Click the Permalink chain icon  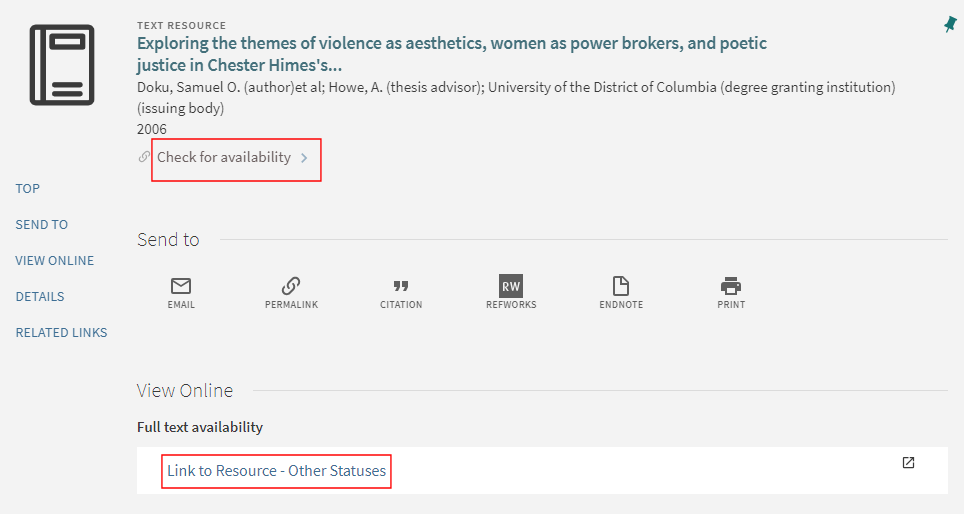(x=291, y=286)
